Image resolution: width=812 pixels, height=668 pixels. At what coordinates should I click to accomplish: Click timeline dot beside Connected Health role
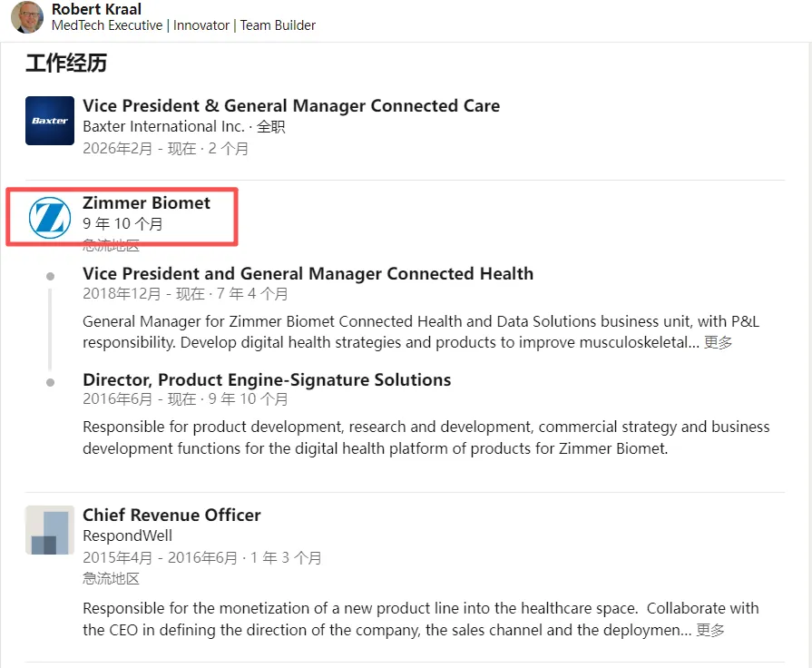pos(50,276)
